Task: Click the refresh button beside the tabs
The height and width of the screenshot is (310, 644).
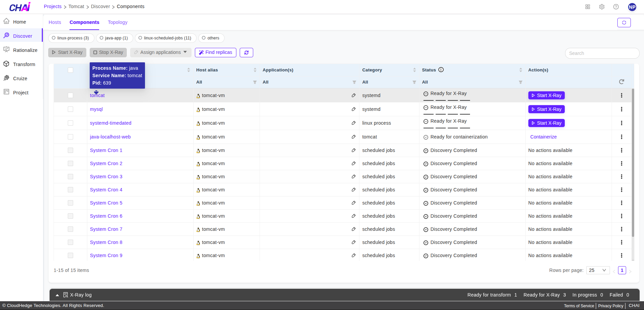Action: [624, 23]
